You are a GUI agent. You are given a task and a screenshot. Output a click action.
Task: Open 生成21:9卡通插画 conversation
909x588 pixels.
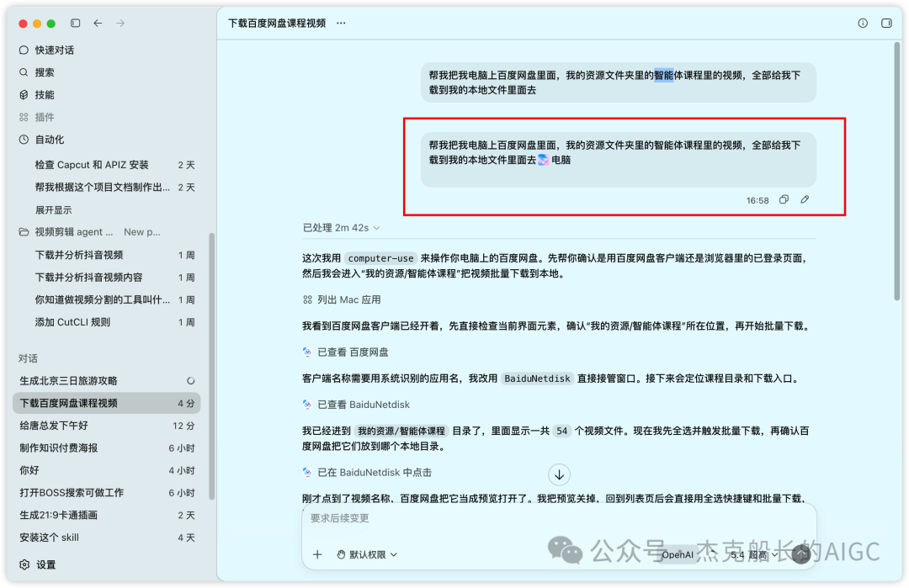[x=107, y=515]
